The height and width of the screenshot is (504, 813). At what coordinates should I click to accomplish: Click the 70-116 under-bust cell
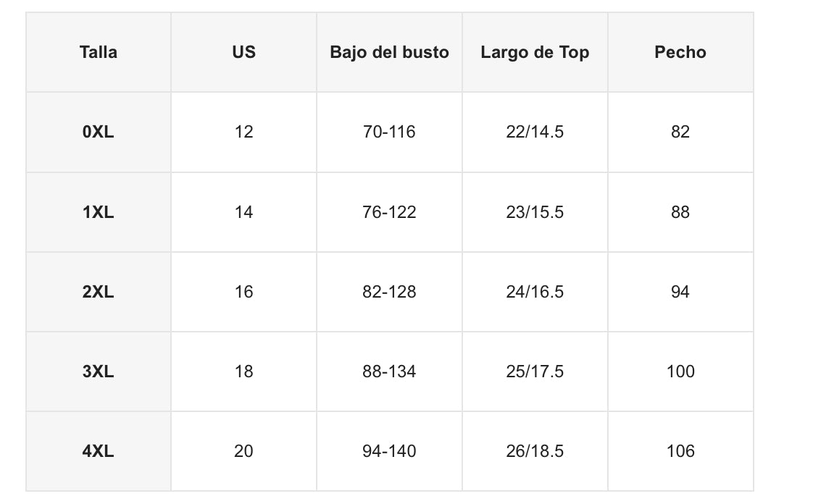389,132
